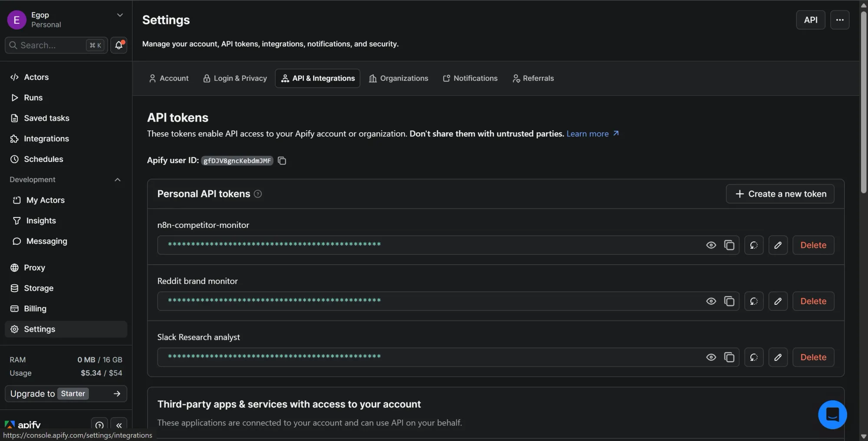Open My Actors under Development
Viewport: 868px width, 441px height.
click(x=66, y=200)
